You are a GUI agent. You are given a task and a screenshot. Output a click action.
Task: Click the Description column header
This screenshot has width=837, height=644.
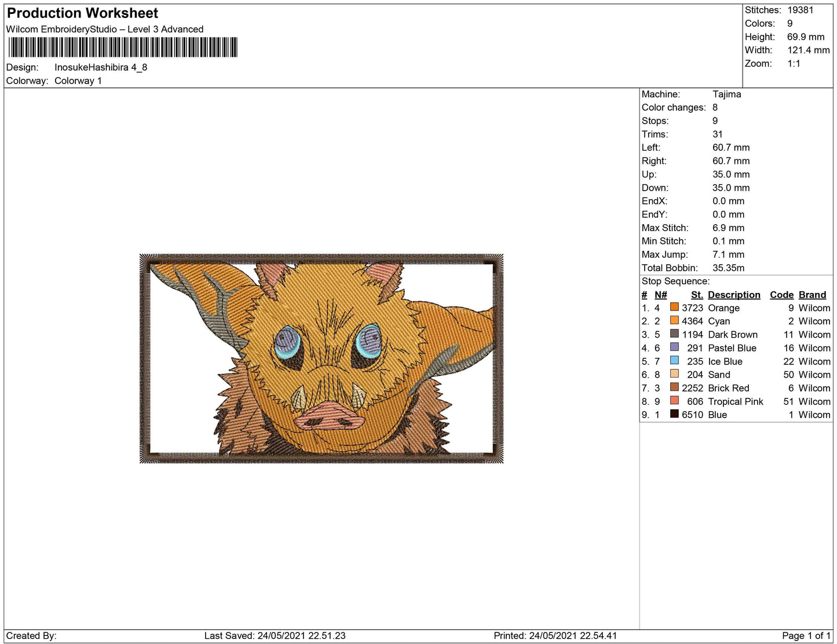pos(734,294)
